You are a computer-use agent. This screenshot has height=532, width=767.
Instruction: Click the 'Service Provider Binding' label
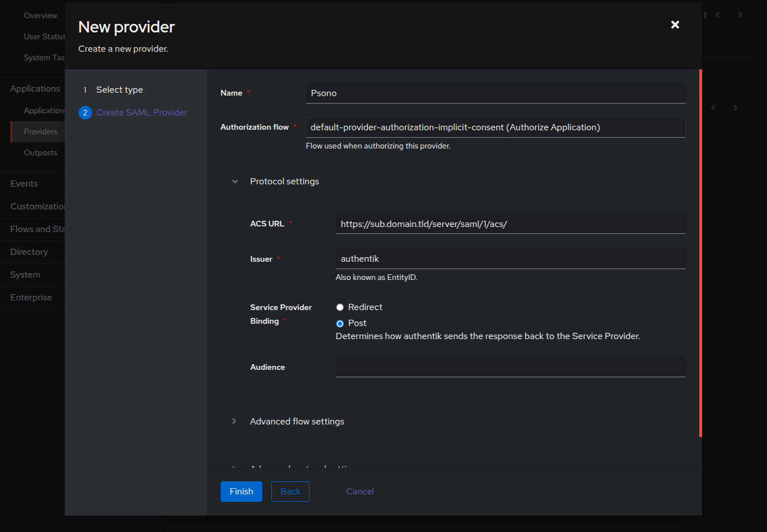(281, 314)
